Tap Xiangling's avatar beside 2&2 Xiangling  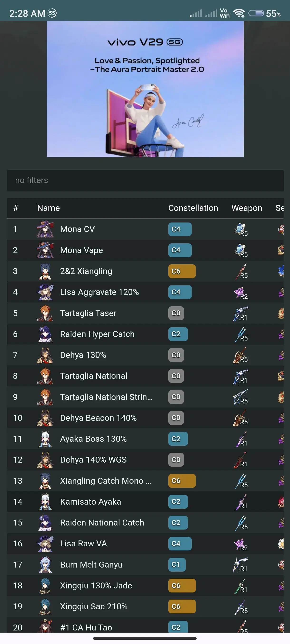click(44, 271)
